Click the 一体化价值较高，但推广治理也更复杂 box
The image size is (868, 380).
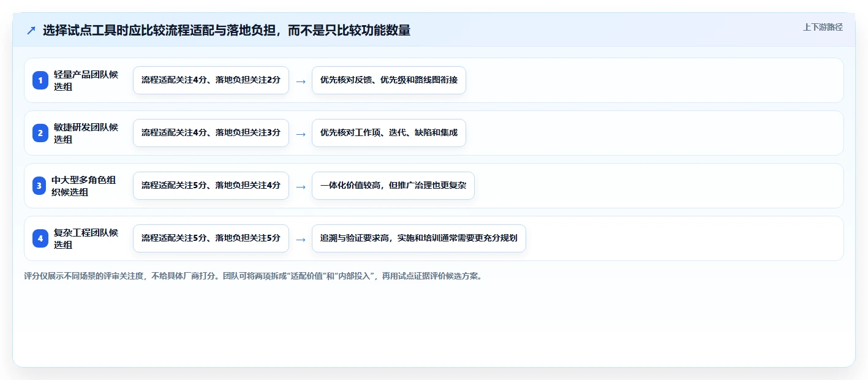point(393,186)
